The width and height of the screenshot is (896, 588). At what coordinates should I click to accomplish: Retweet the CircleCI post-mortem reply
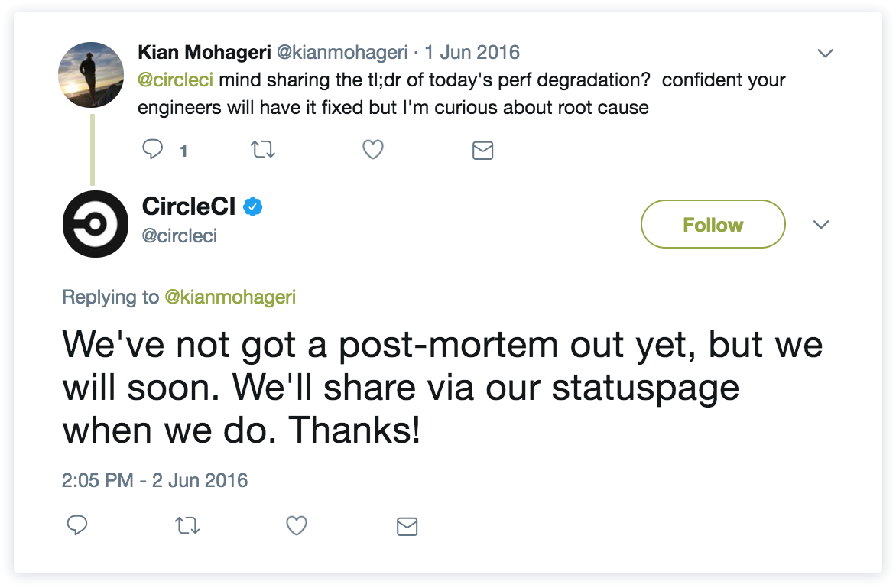[187, 525]
